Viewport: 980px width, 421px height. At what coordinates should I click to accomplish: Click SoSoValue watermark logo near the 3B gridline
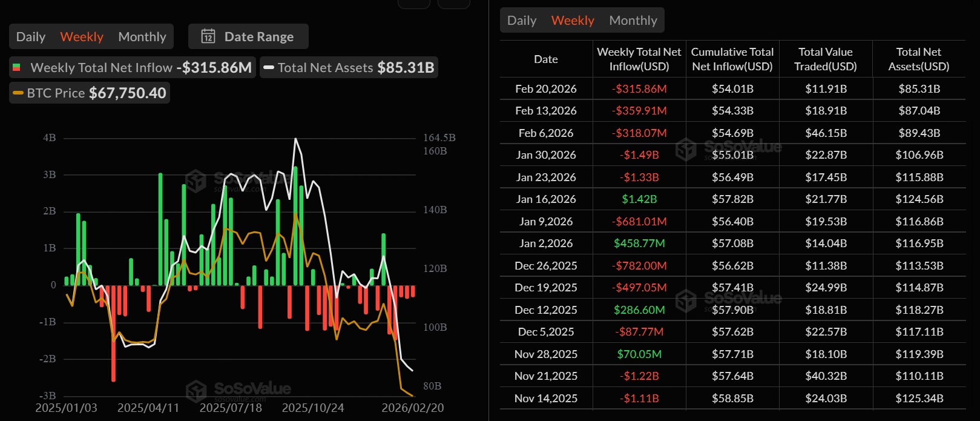[196, 181]
